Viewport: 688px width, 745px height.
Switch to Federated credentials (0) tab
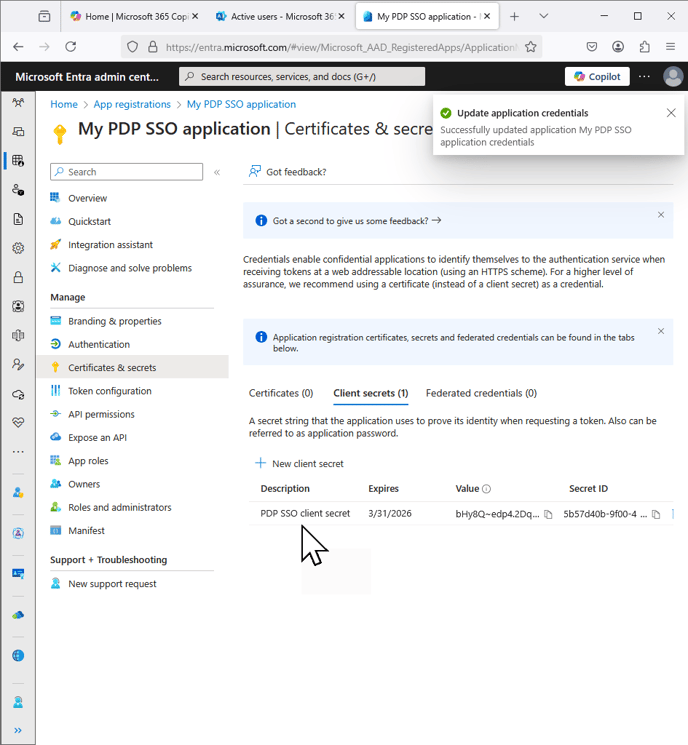coord(481,393)
